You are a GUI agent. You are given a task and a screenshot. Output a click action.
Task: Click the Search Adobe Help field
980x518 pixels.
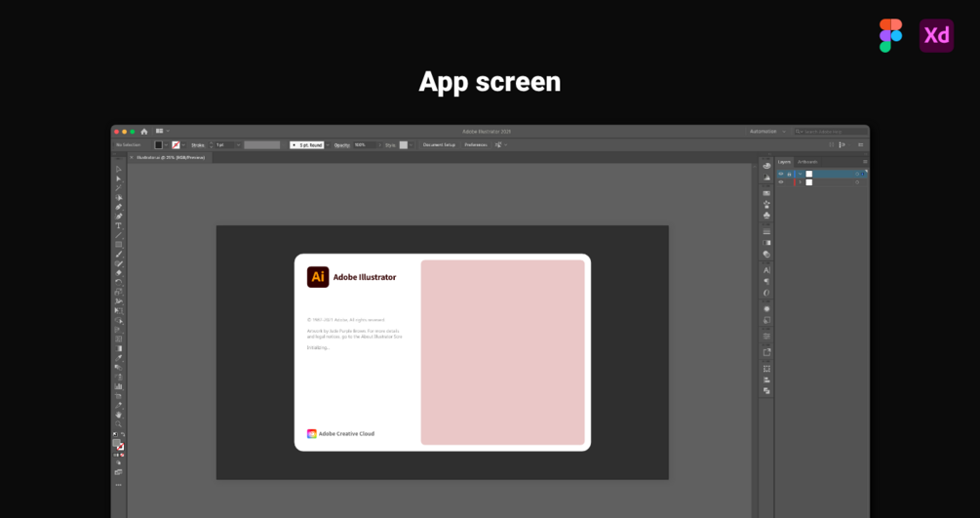pos(831,132)
